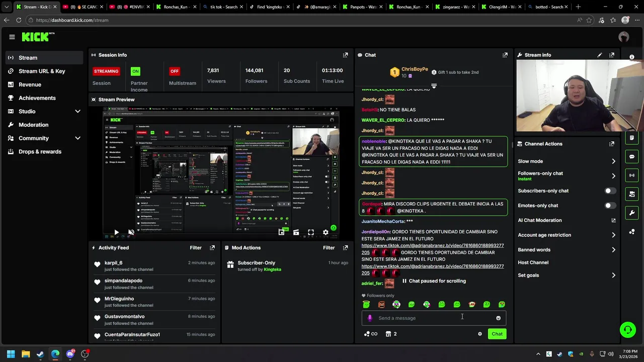The width and height of the screenshot is (644, 362).
Task: Open File Explorer from taskbar
Action: [x=26, y=354]
